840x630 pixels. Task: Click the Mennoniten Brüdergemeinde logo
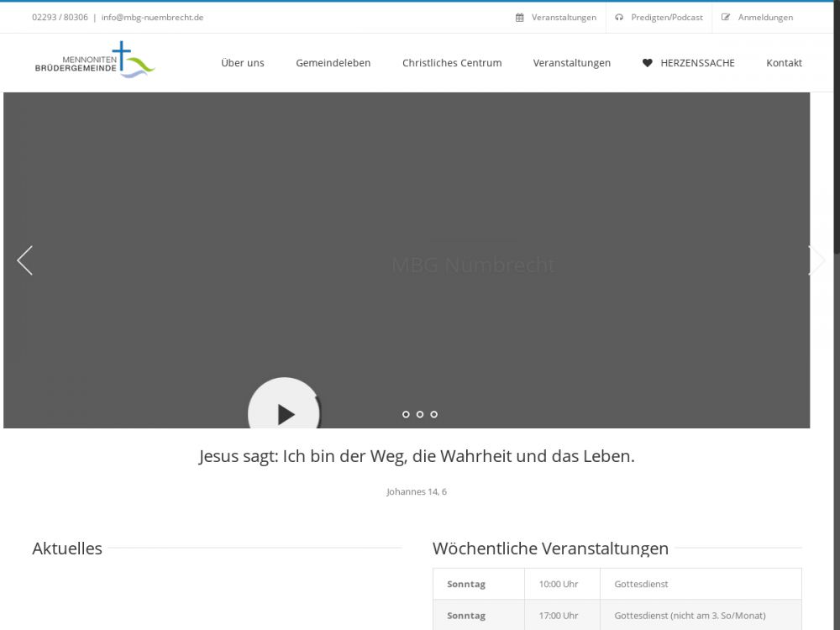point(95,60)
